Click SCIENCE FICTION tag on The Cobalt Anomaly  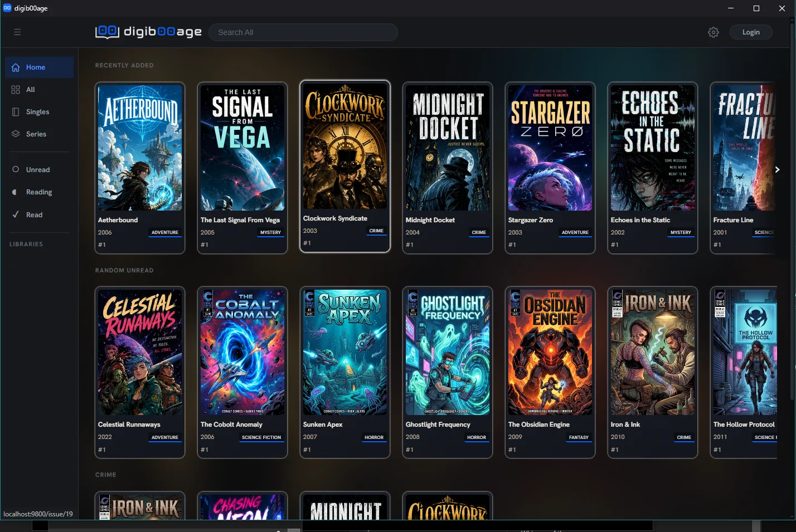click(x=261, y=437)
